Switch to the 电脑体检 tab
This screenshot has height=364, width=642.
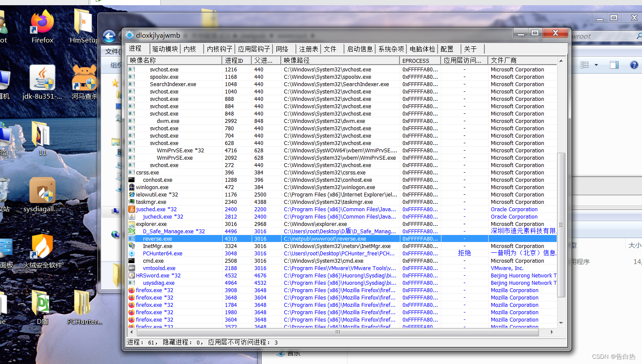[x=422, y=49]
